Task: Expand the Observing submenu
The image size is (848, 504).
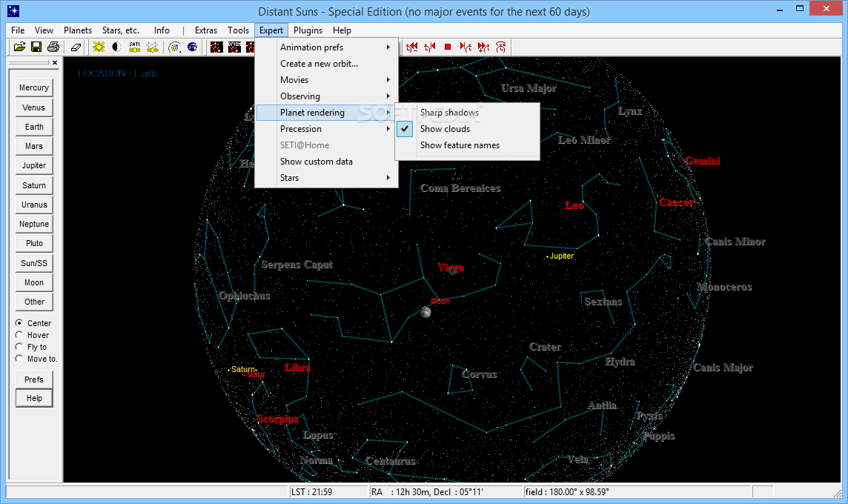Action: [327, 96]
